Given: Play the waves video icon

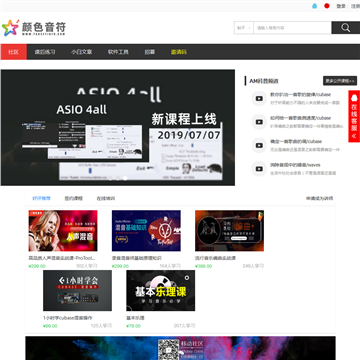Looking at the screenshot, I should coord(259,169).
